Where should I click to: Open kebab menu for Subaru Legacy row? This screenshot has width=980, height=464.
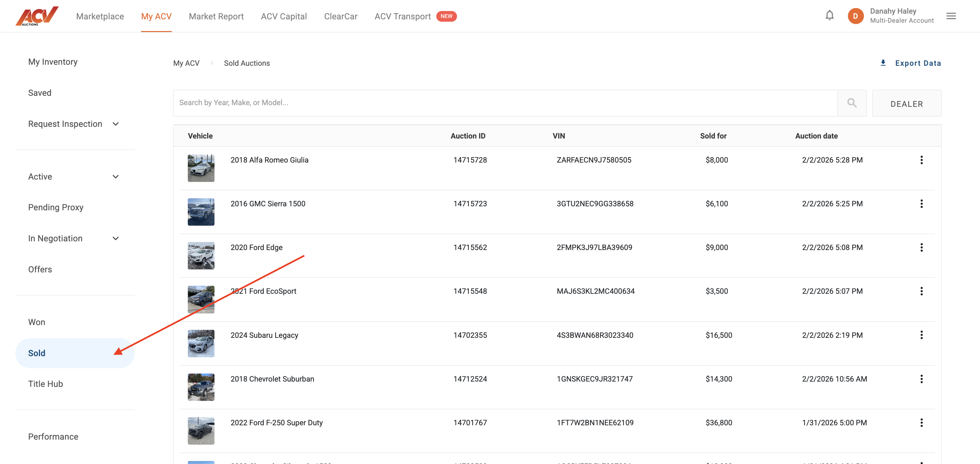[921, 335]
